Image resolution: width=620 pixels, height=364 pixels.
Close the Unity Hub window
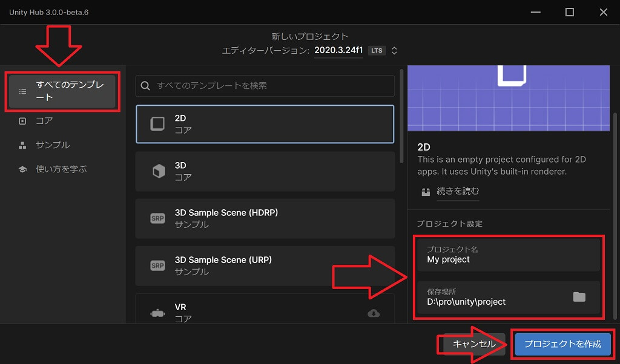(x=604, y=12)
